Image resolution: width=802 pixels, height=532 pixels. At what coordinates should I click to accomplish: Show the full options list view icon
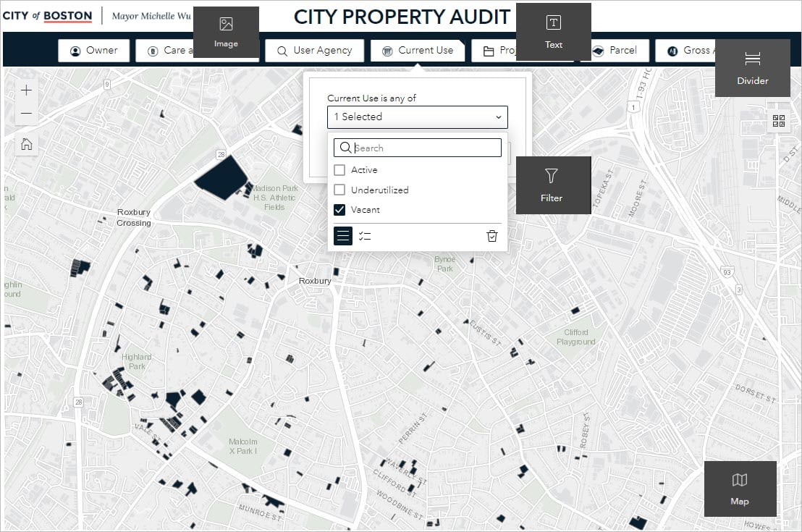point(342,236)
